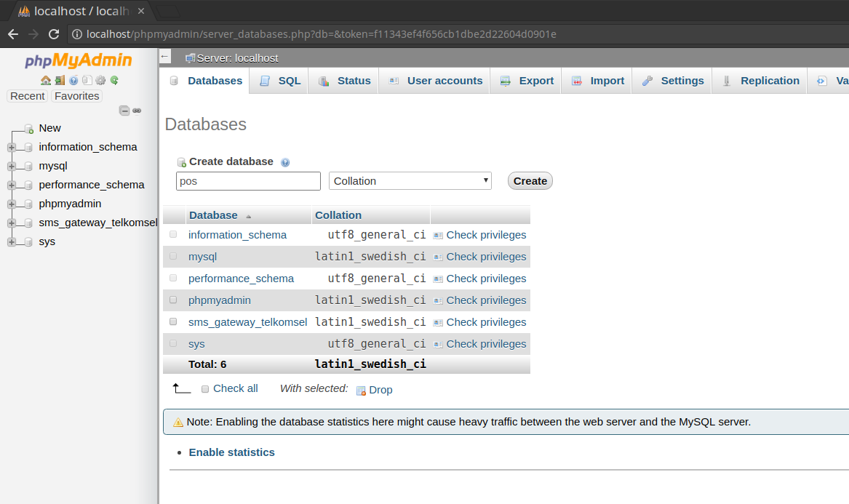Collapse the navigation tree using minus icon
Screen dimensions: 849x504
coord(124,111)
